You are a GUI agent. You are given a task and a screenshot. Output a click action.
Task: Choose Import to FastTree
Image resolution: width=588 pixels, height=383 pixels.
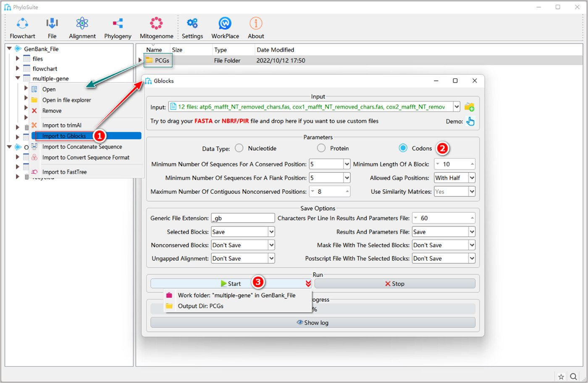pyautogui.click(x=64, y=172)
